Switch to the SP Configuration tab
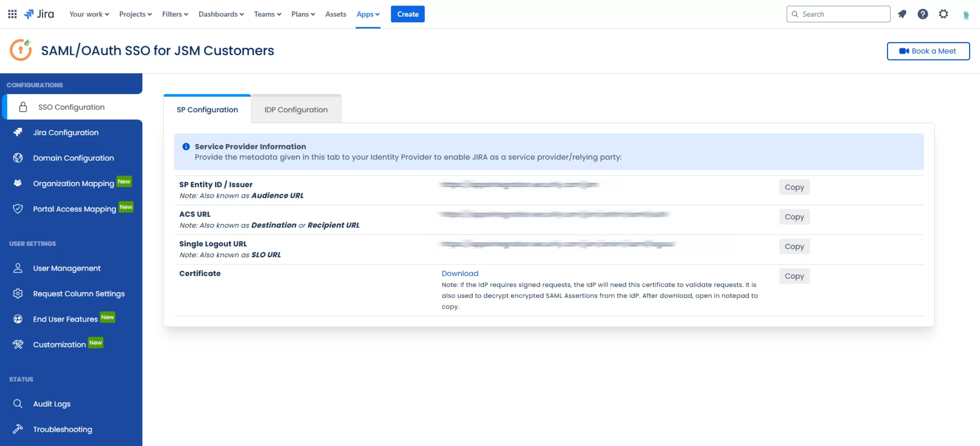The image size is (980, 446). click(x=207, y=109)
